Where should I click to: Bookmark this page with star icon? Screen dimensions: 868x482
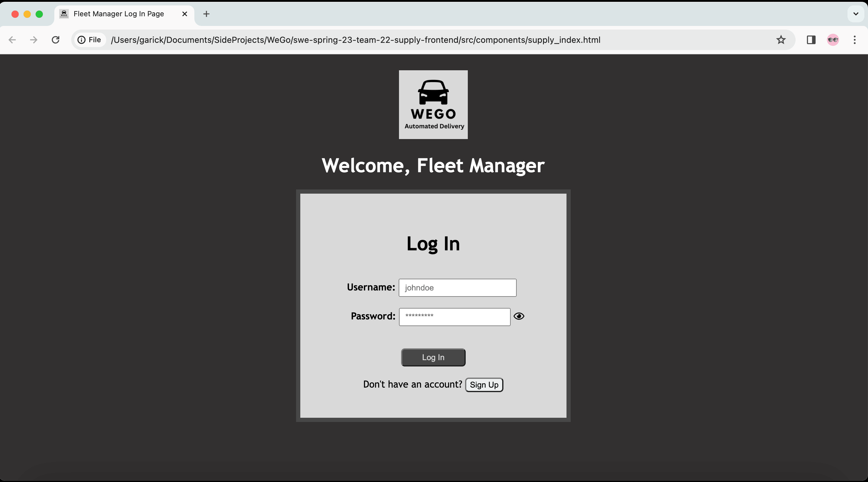(x=781, y=40)
